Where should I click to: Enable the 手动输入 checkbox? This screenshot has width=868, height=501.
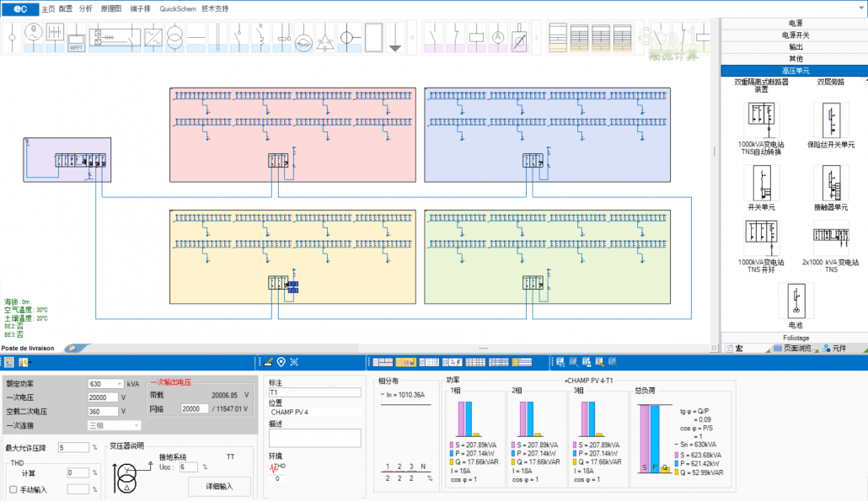tap(13, 489)
